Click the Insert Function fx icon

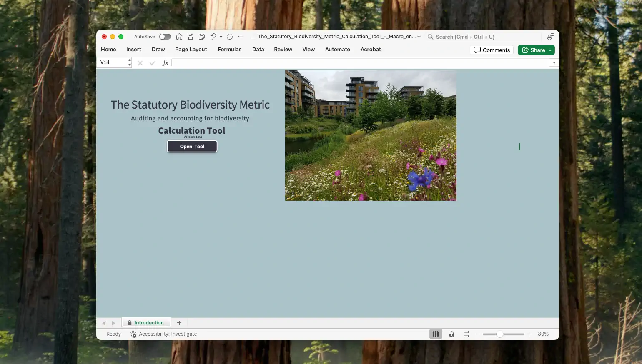tap(165, 62)
